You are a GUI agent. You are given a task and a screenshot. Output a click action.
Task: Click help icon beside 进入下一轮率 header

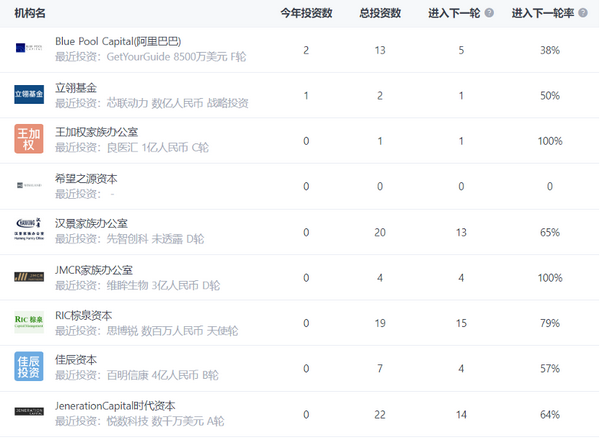click(x=583, y=13)
